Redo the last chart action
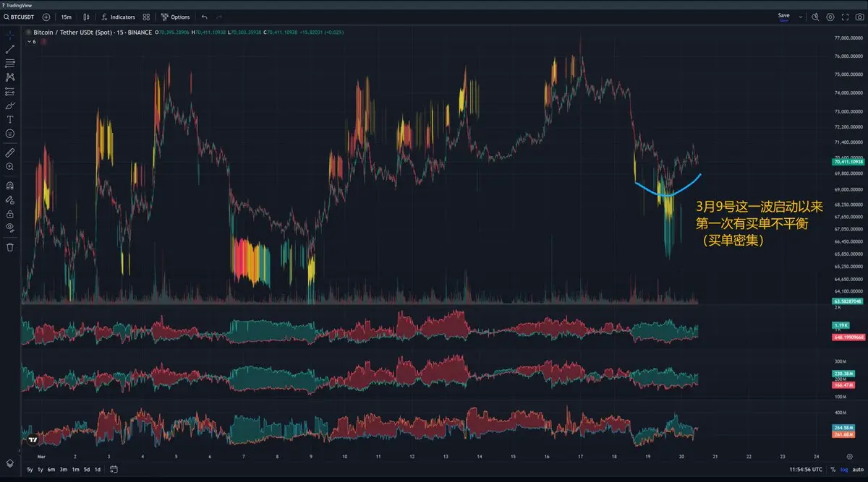 point(220,17)
